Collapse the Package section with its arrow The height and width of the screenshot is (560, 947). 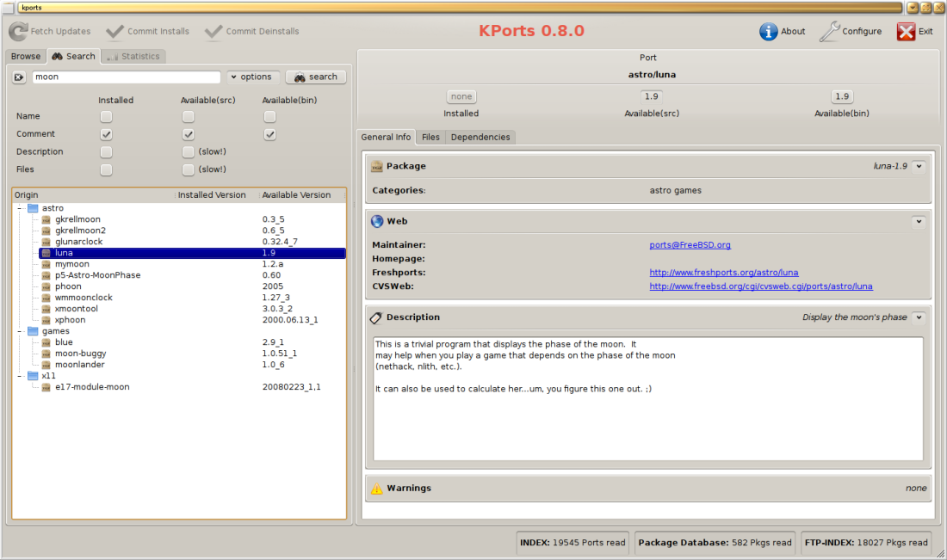(x=919, y=166)
